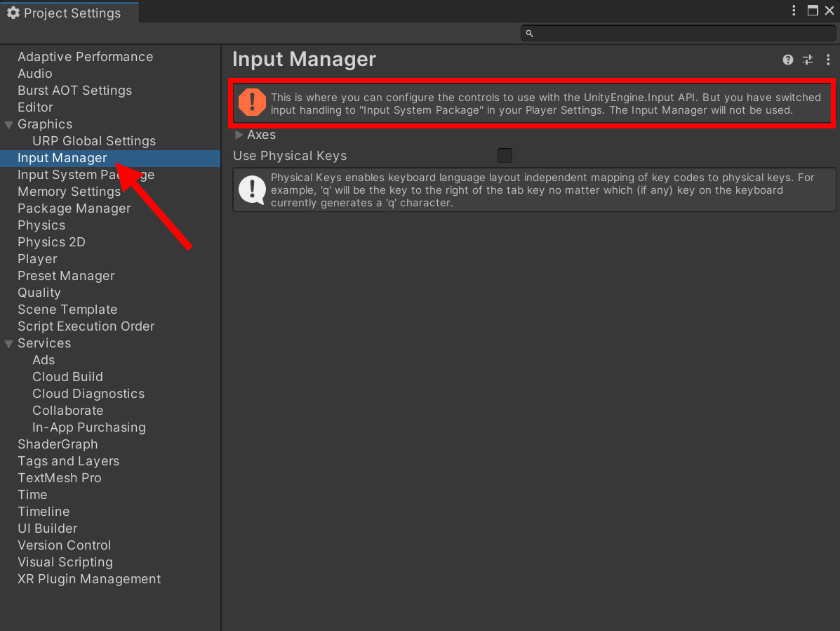Open Version Control settings
This screenshot has height=631, width=840.
(65, 545)
